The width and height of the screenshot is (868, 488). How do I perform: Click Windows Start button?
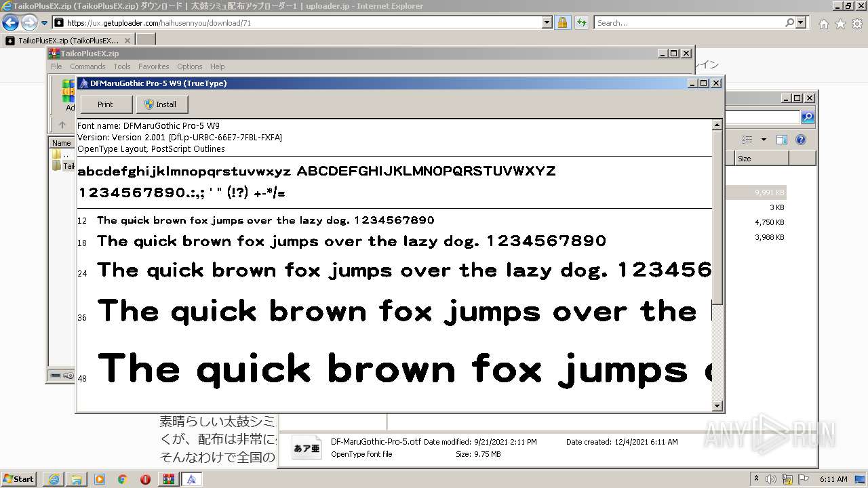(19, 479)
